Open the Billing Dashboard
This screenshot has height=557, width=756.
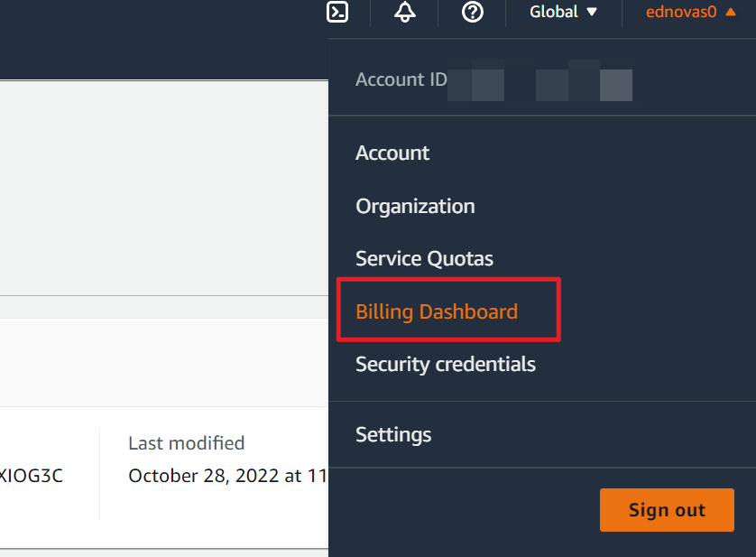click(436, 311)
